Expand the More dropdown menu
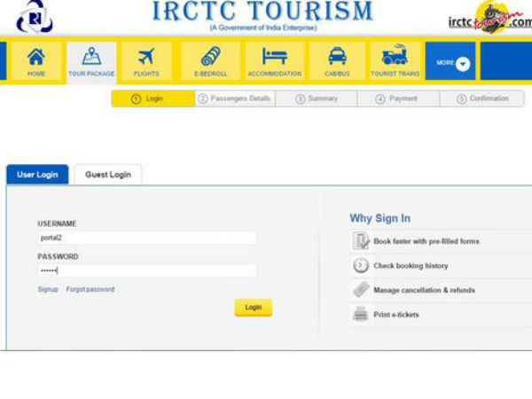The height and width of the screenshot is (399, 532). (x=452, y=62)
